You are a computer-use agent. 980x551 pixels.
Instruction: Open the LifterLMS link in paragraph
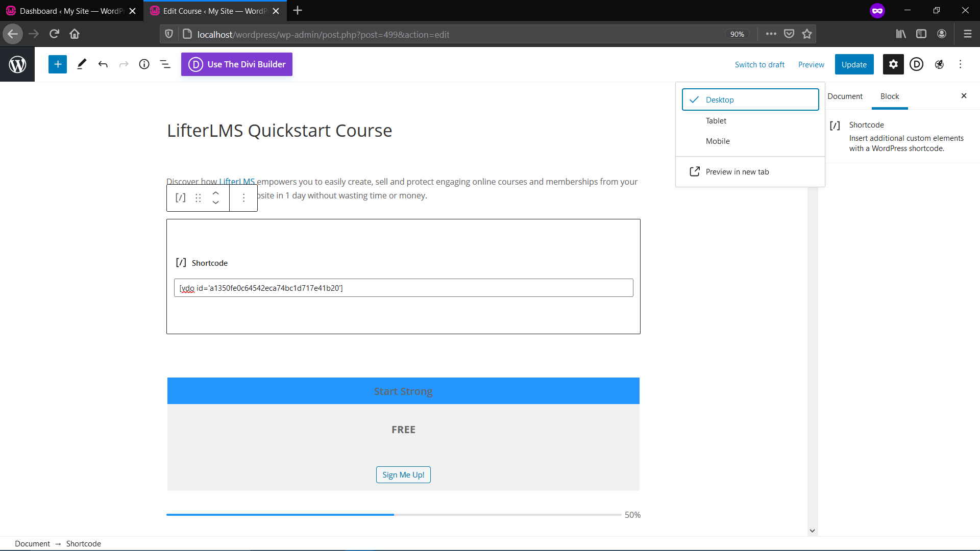[237, 182]
